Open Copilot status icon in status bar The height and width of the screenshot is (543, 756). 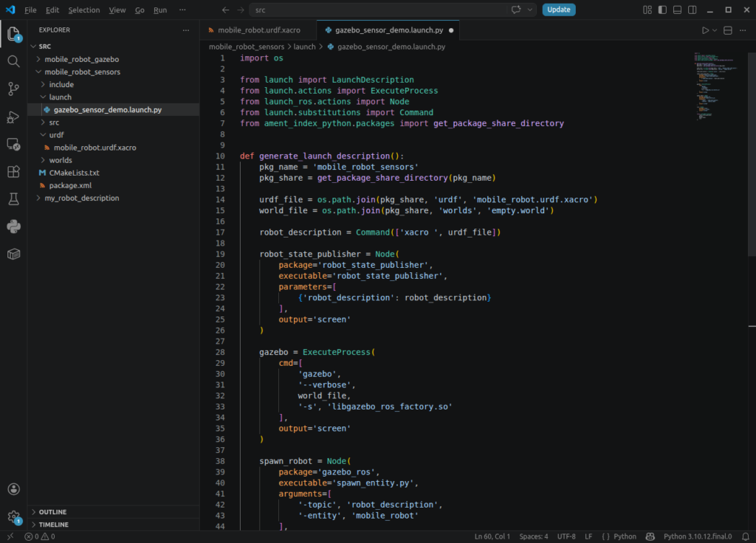(650, 536)
